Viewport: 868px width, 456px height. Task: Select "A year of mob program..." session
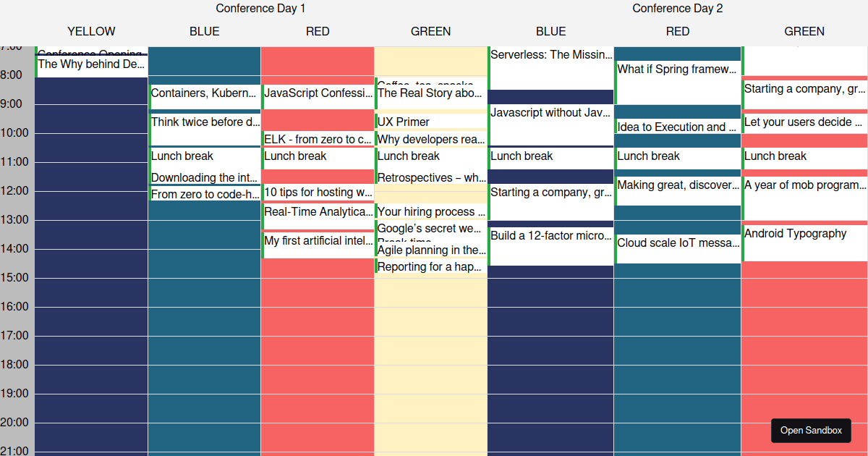pyautogui.click(x=804, y=185)
